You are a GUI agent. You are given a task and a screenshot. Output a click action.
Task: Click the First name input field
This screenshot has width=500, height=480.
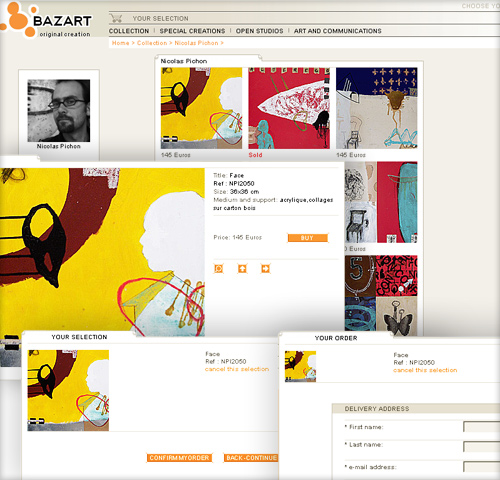482,427
